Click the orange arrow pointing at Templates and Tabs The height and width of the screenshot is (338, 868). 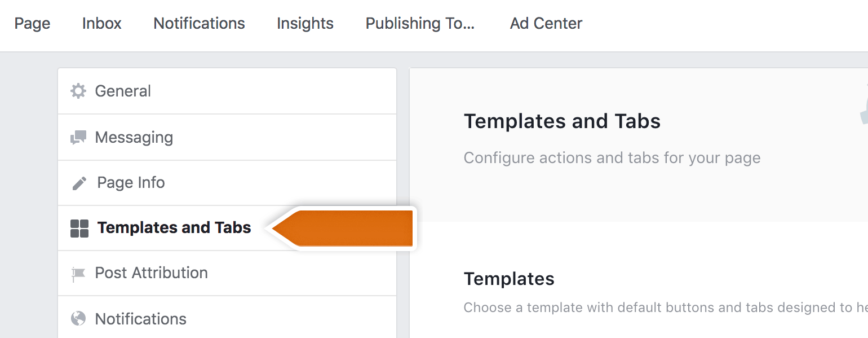(344, 228)
